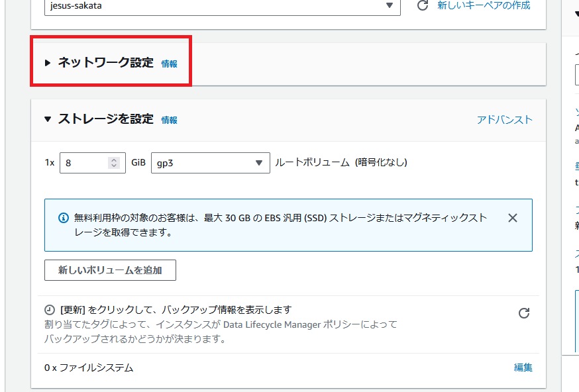Open the jesus-sakata key pair dropdown
This screenshot has height=392, width=579.
pos(223,6)
